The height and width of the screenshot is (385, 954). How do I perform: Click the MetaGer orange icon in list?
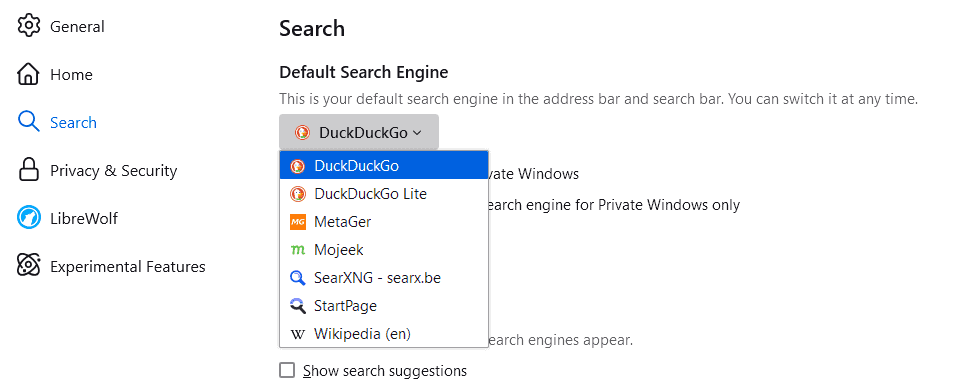(x=298, y=222)
